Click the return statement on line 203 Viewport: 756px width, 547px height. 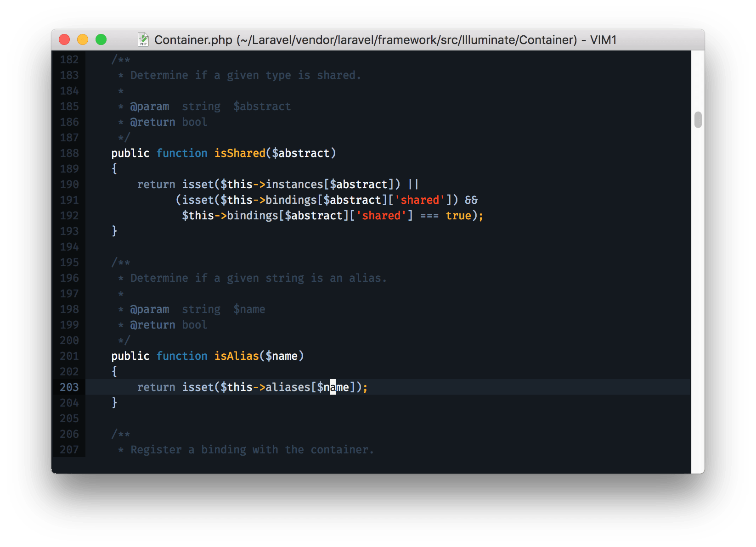coord(156,387)
